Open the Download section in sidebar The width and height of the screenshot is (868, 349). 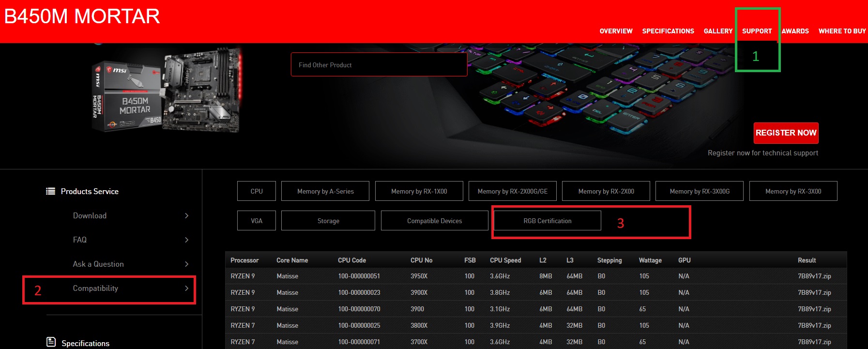90,216
